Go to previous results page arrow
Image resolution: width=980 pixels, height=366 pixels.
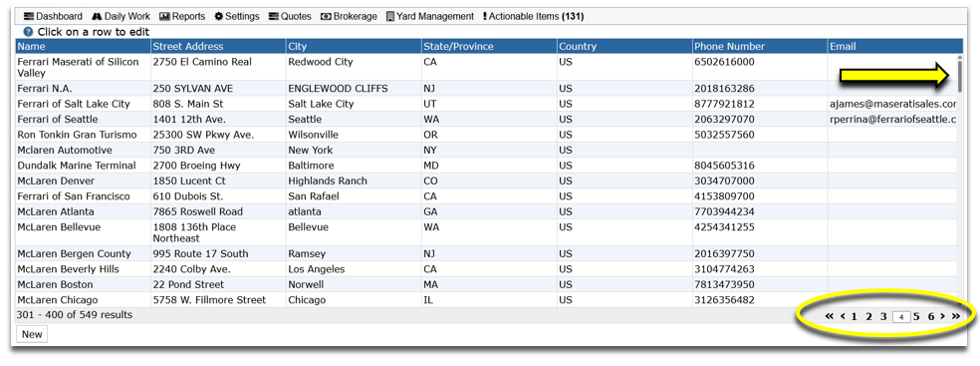[843, 316]
